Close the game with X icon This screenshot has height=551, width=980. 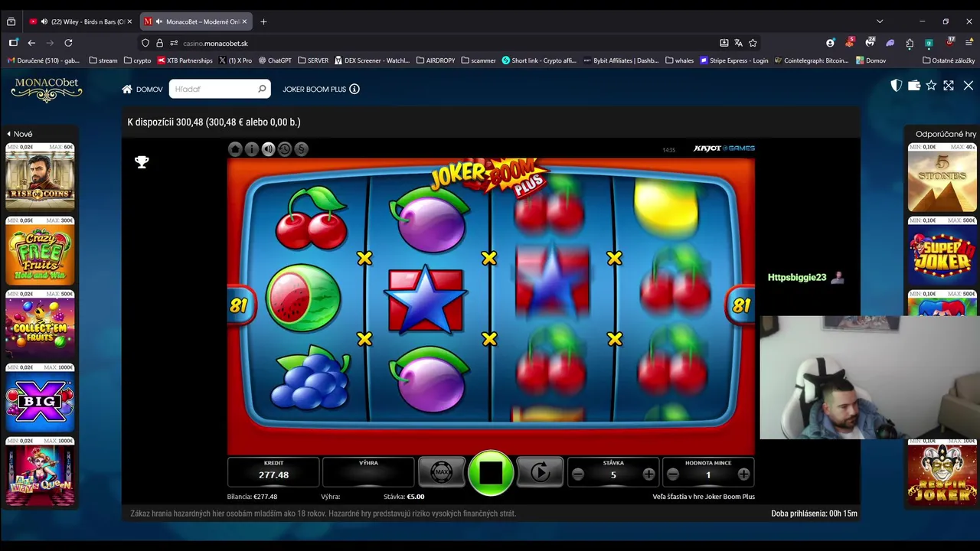[x=969, y=86]
